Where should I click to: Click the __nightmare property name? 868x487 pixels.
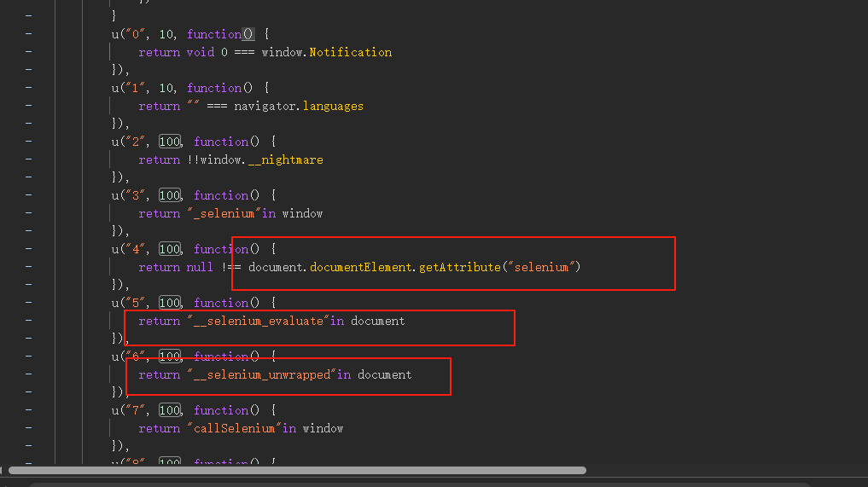pos(286,160)
